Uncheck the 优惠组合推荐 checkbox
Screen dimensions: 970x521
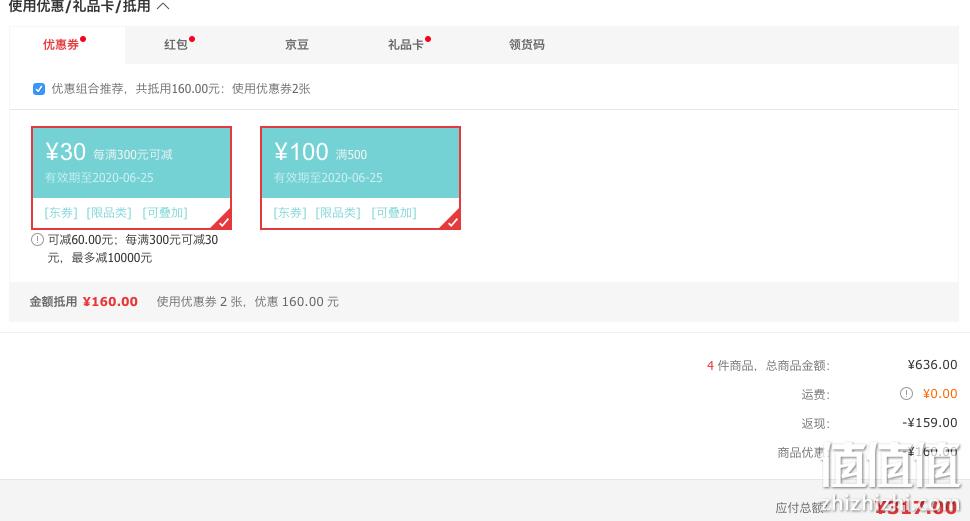(39, 88)
